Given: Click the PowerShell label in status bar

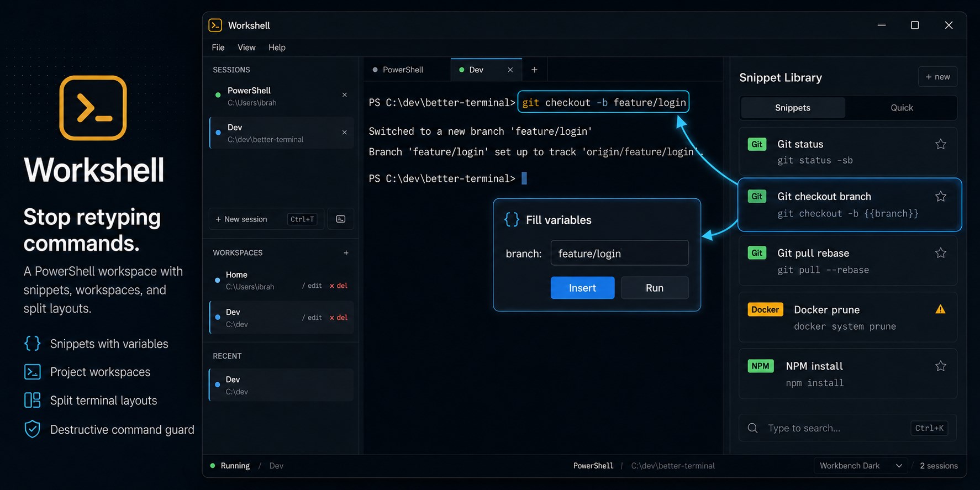Looking at the screenshot, I should click(x=593, y=466).
